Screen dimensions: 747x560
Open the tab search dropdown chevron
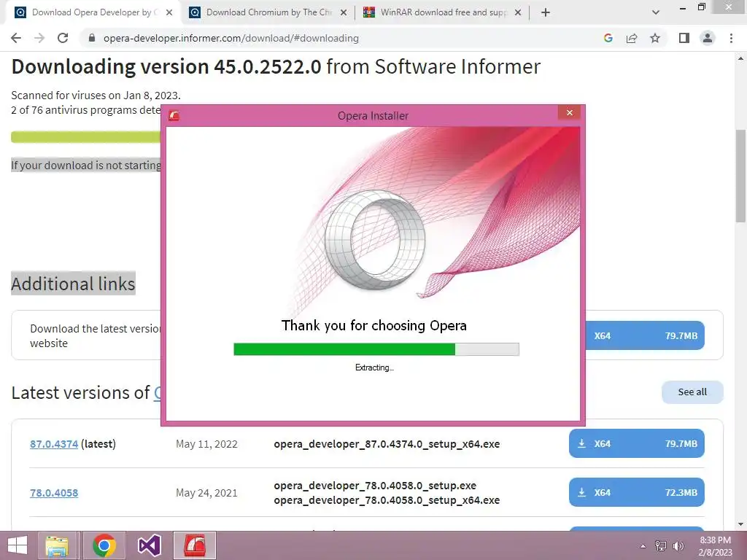click(656, 12)
